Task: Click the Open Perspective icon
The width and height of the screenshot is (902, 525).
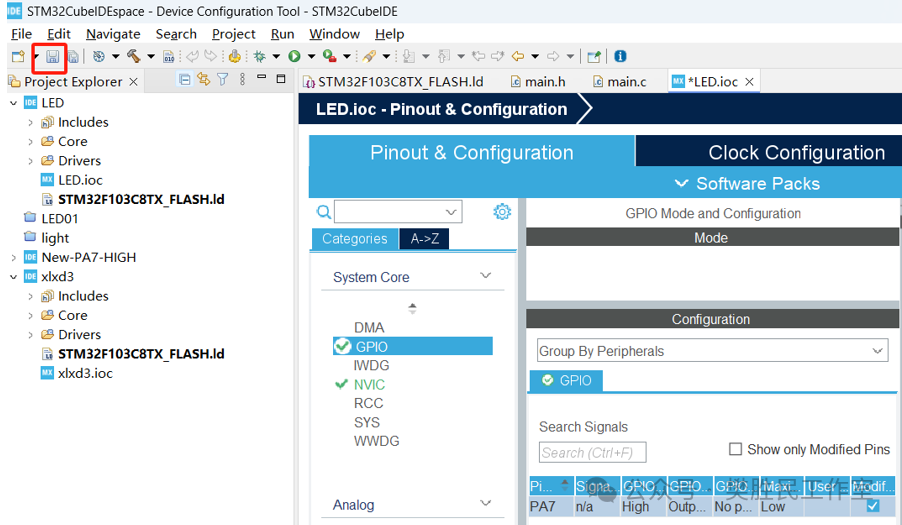Action: [594, 56]
